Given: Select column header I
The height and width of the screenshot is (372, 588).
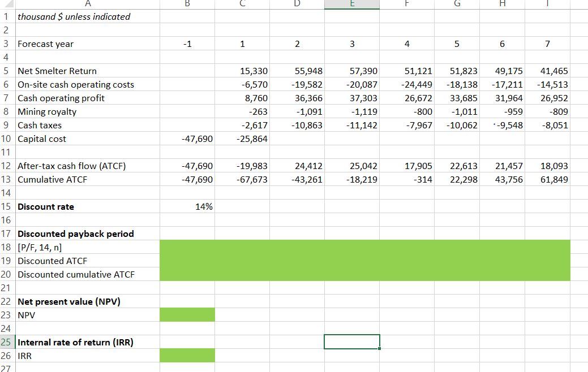Looking at the screenshot, I should coord(546,5).
